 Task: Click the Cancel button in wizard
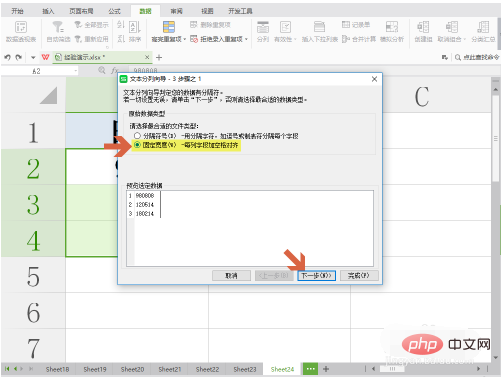pos(231,276)
